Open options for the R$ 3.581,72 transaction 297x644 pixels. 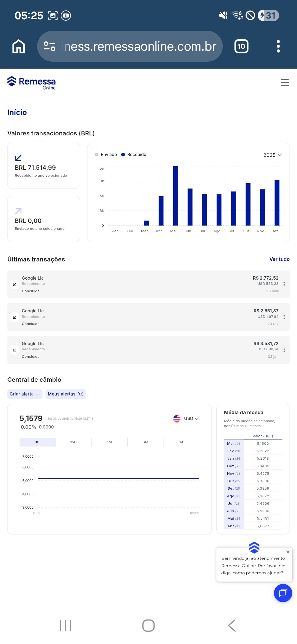click(x=284, y=350)
